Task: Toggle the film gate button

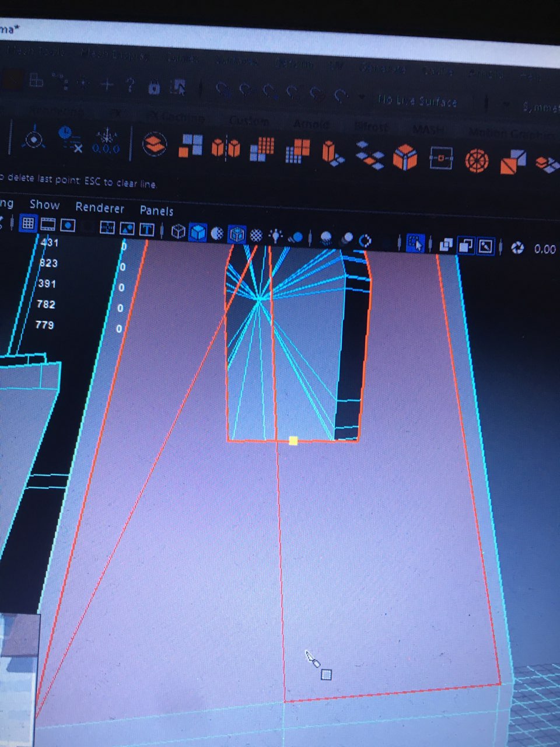Action: [48, 224]
